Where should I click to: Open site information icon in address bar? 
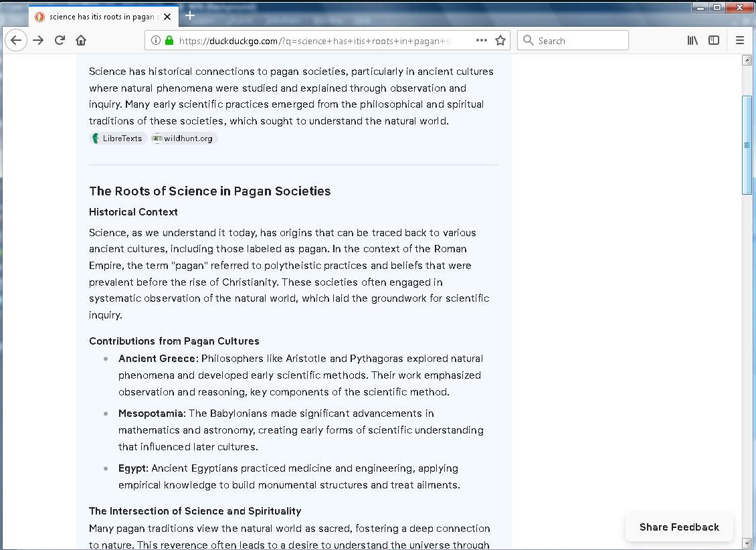156,40
